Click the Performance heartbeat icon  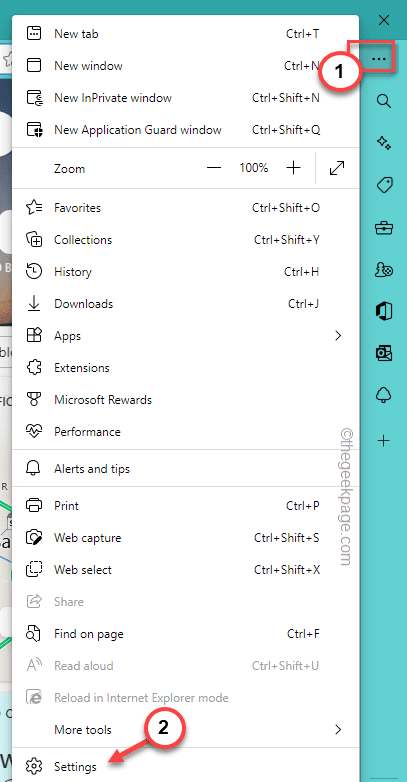click(34, 431)
